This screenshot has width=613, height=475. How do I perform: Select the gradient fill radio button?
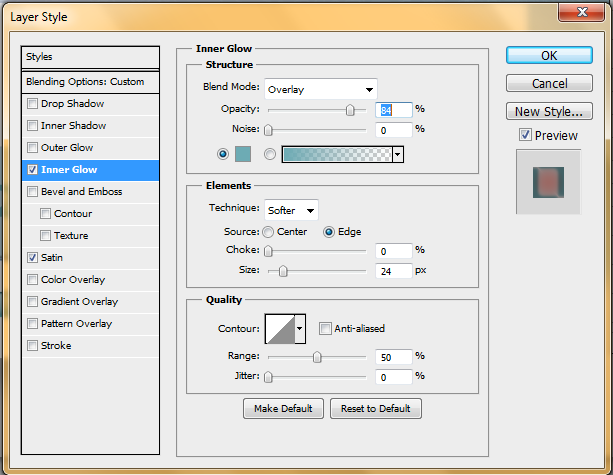[x=269, y=154]
